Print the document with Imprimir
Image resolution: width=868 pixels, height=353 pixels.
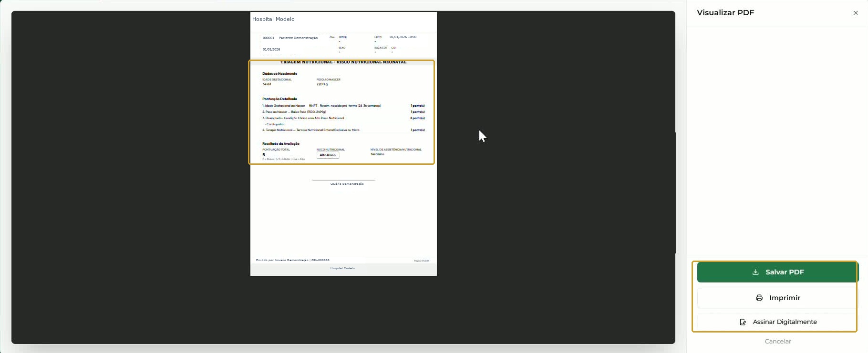point(777,298)
